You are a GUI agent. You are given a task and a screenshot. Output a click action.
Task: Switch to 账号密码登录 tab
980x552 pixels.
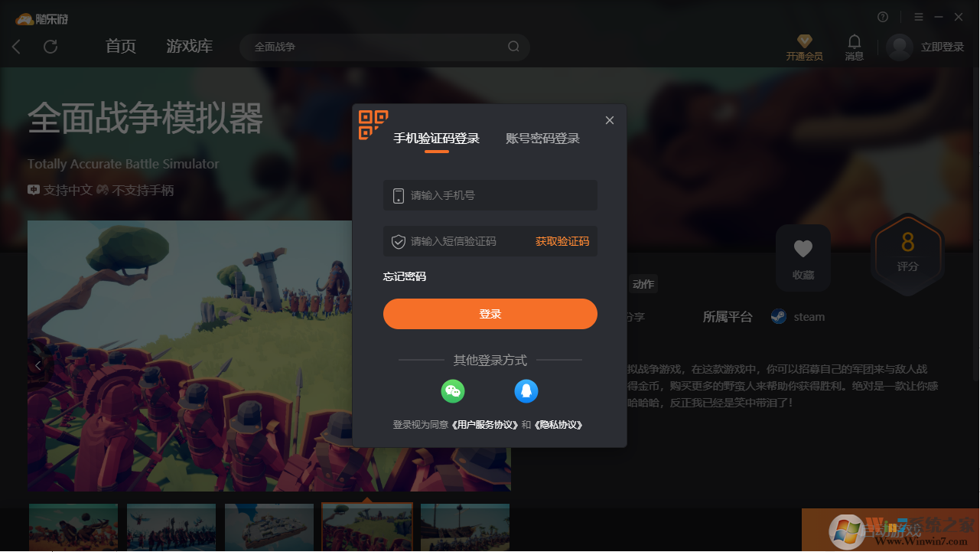click(x=542, y=138)
